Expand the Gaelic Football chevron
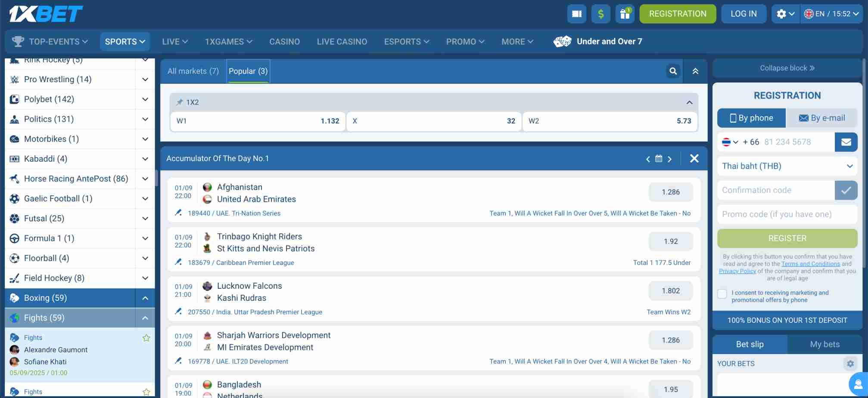 (x=145, y=198)
